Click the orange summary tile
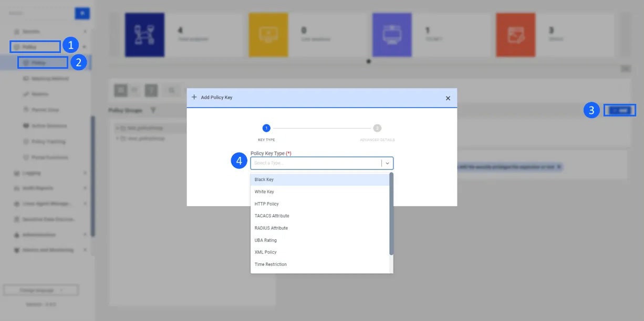Screen dimensions: 644x321 (x=516, y=35)
